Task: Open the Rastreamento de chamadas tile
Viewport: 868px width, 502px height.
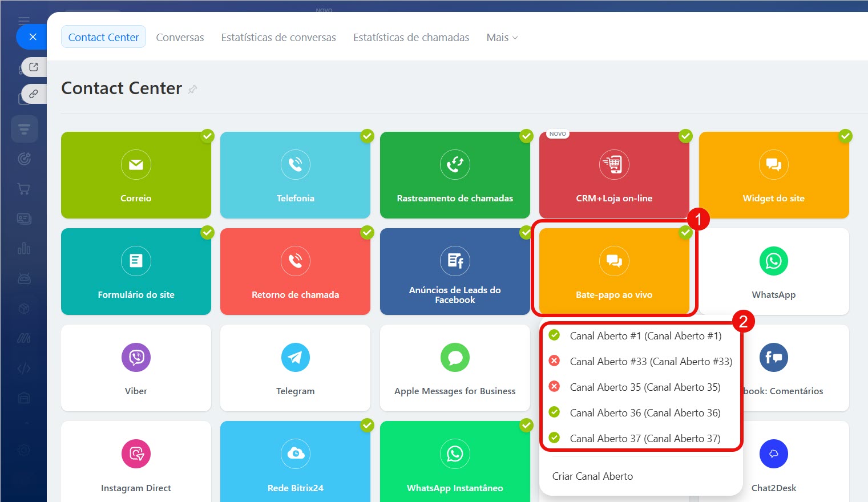Action: coord(454,175)
